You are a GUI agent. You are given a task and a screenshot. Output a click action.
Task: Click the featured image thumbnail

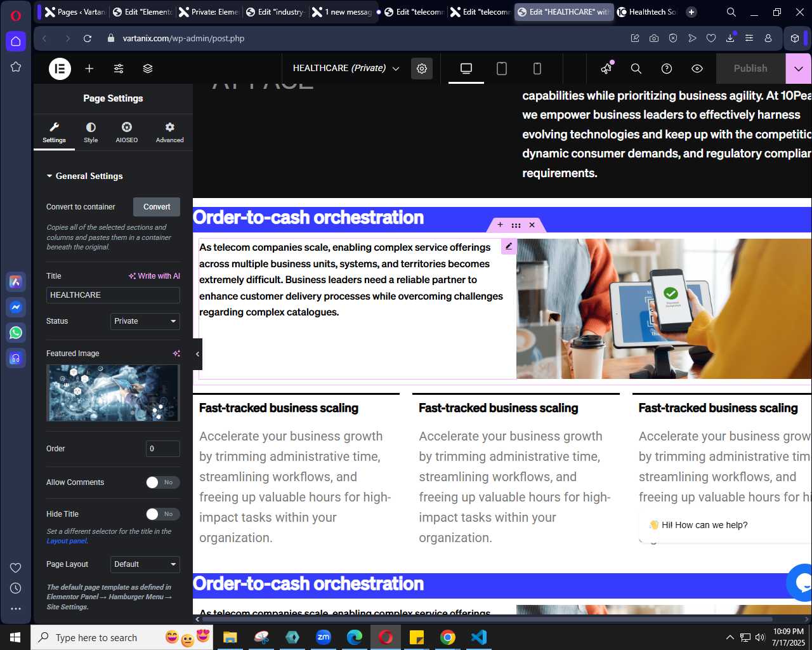pos(113,393)
